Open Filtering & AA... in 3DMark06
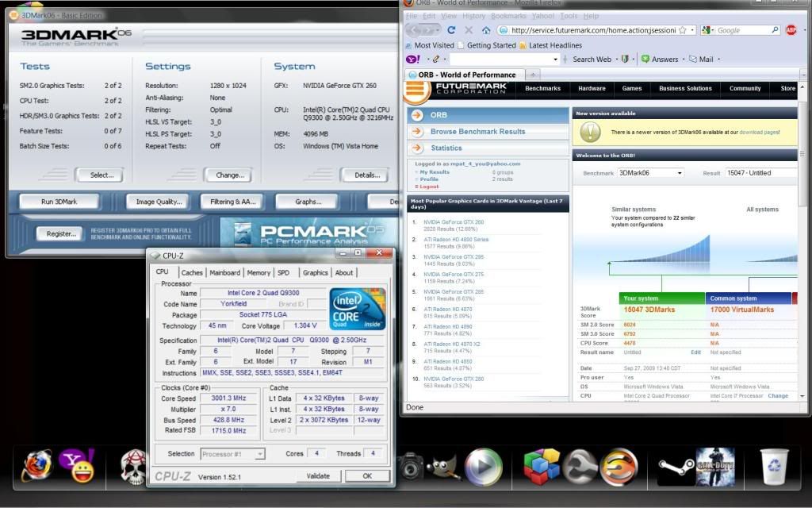 [x=232, y=202]
